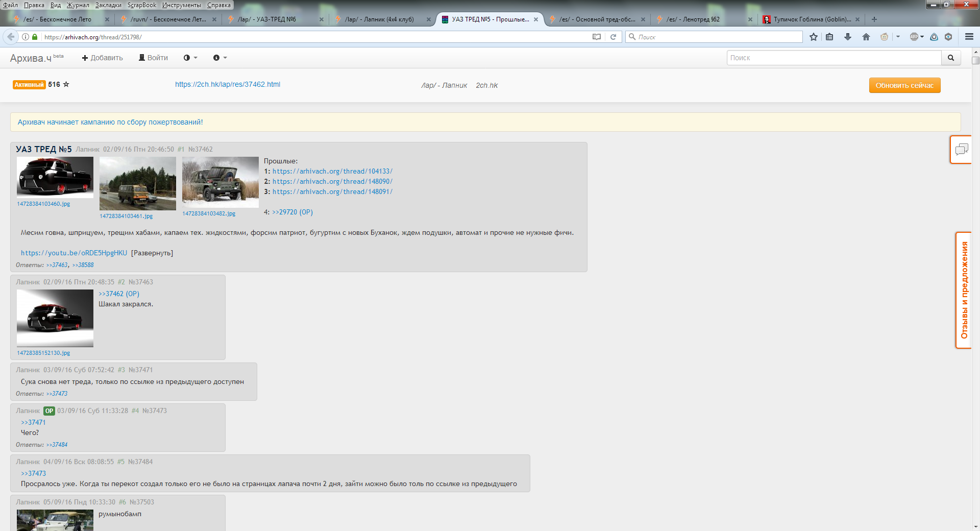Screen dimensions: 980x531
Task: Open the >>29720 (OP) reference link
Action: click(x=292, y=212)
